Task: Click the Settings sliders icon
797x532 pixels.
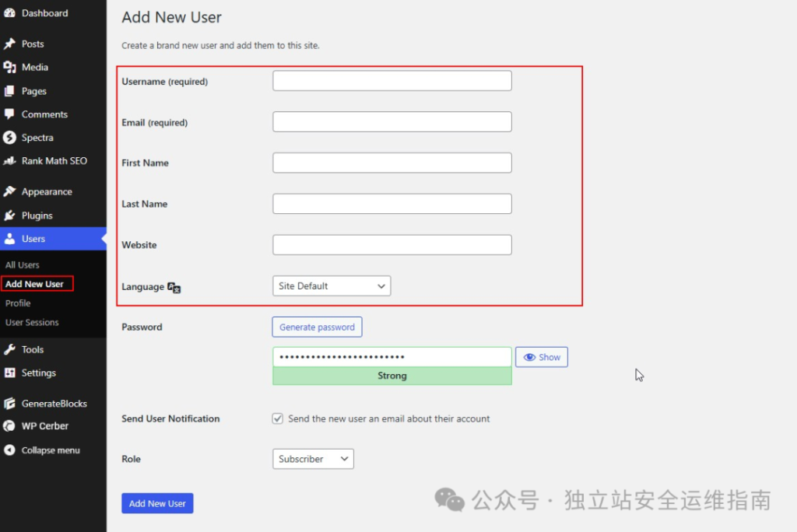Action: coord(9,373)
